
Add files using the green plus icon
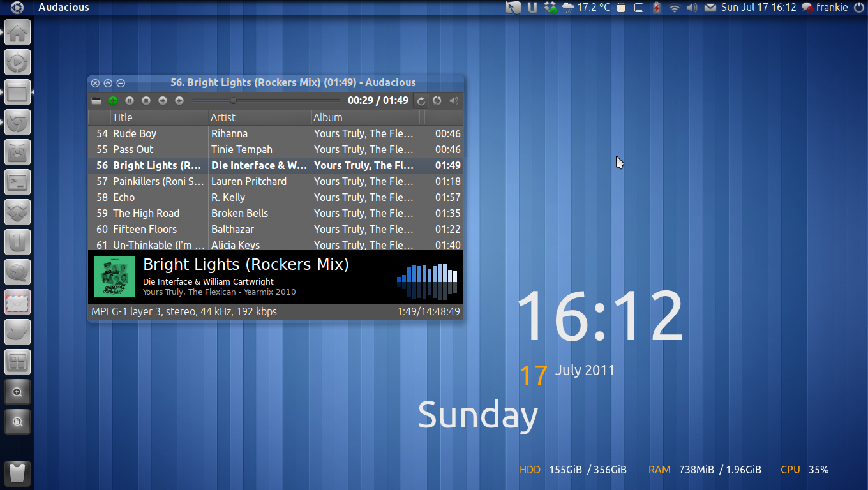click(113, 100)
